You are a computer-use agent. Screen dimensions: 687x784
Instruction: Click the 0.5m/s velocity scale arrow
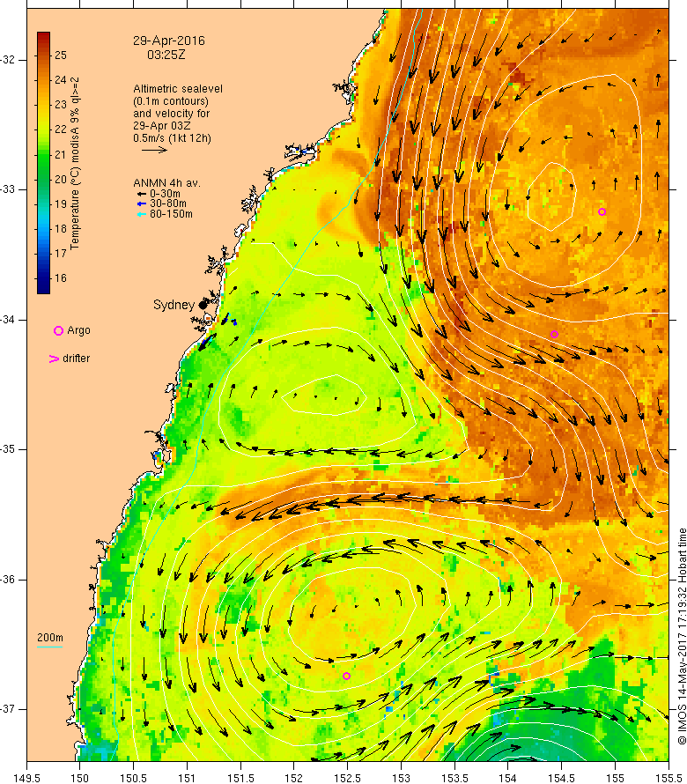coord(154,150)
